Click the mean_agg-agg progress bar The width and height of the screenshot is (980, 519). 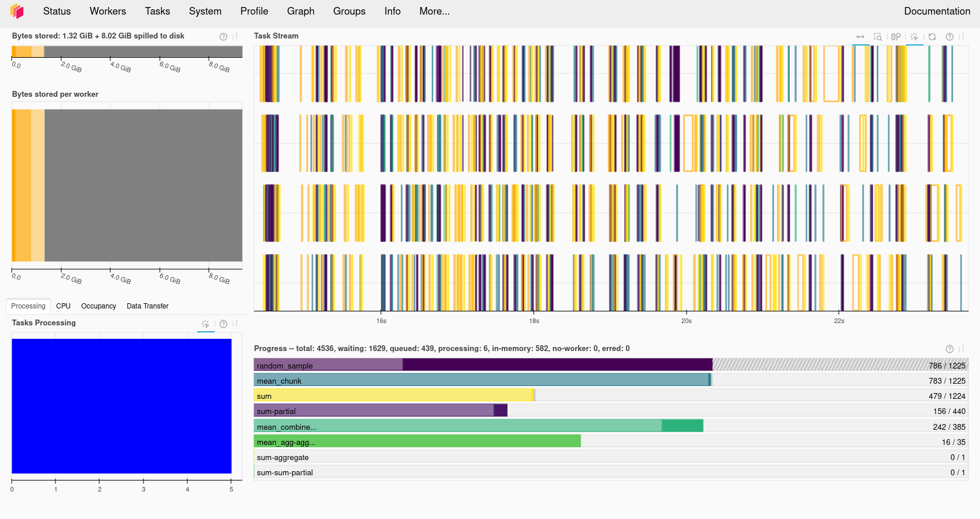(x=418, y=441)
